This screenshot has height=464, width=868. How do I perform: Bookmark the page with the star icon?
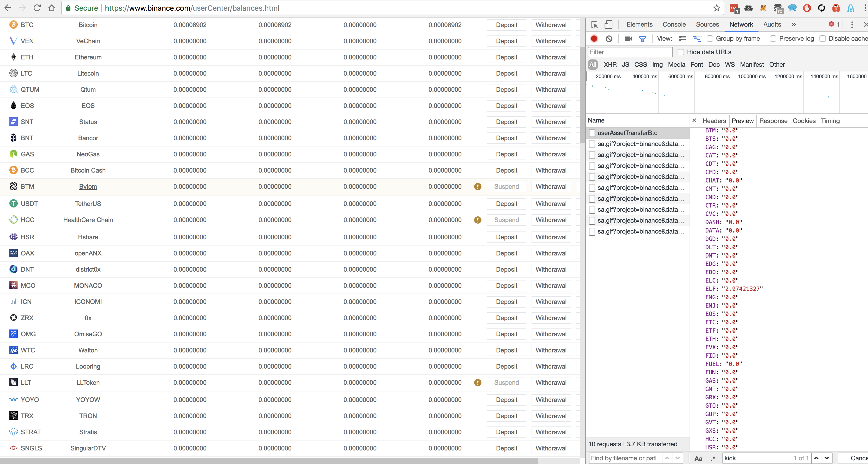(717, 8)
